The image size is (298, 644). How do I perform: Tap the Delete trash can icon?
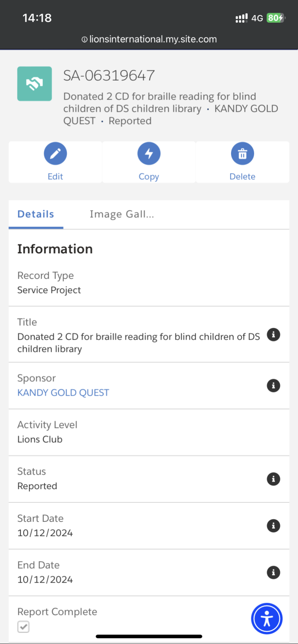tap(242, 153)
